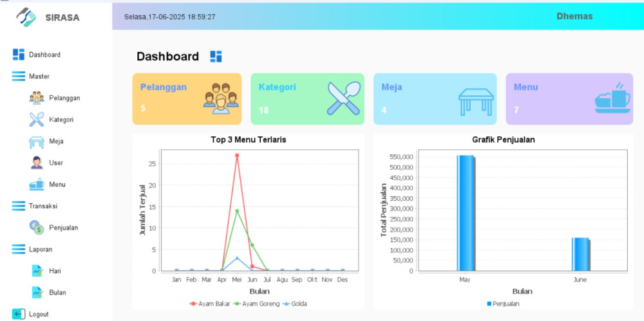Click the Hari report icon in sidebar
Screen dimensions: 644x321
[37, 271]
